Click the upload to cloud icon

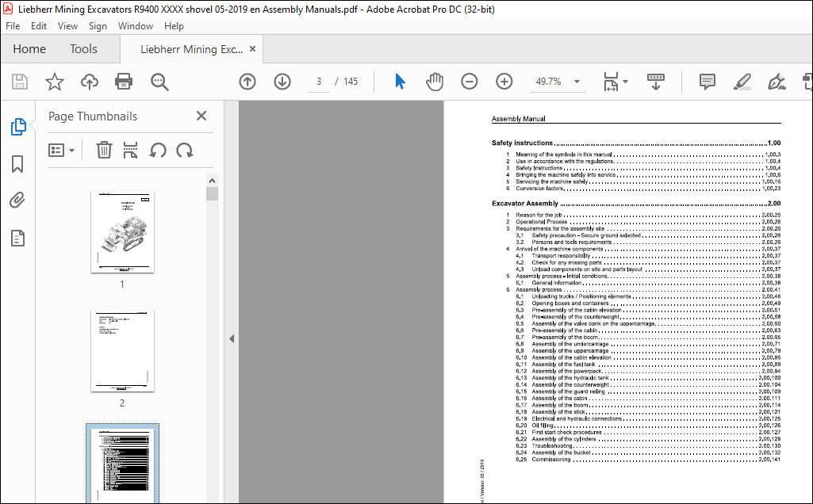[89, 82]
